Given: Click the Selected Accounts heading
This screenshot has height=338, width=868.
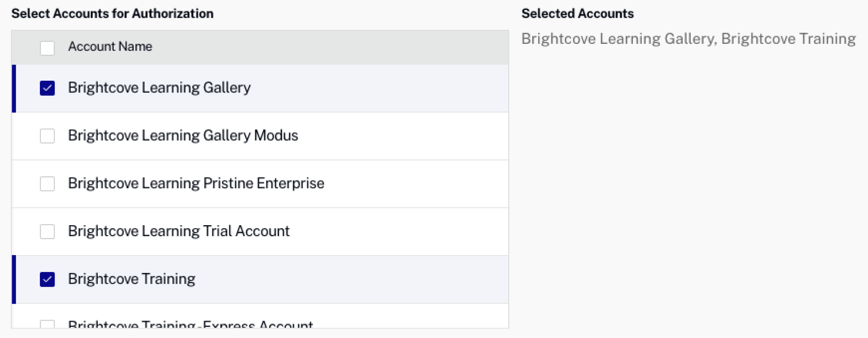Looking at the screenshot, I should click(x=578, y=13).
